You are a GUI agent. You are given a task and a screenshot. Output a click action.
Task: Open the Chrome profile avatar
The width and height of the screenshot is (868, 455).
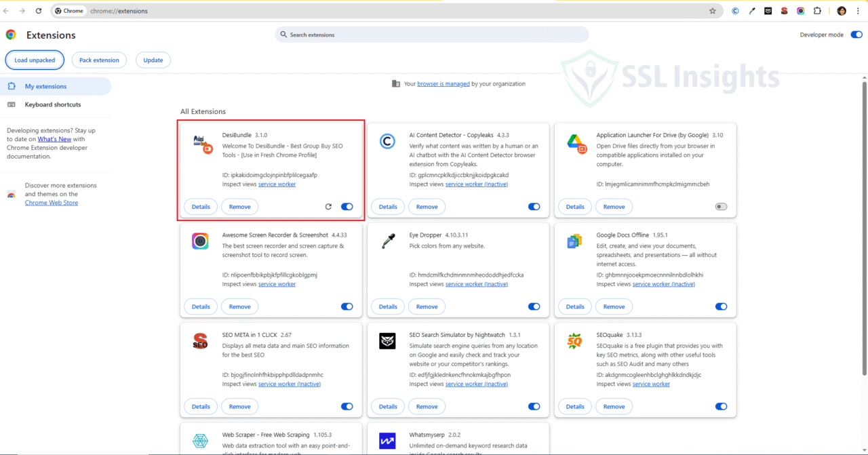(841, 11)
